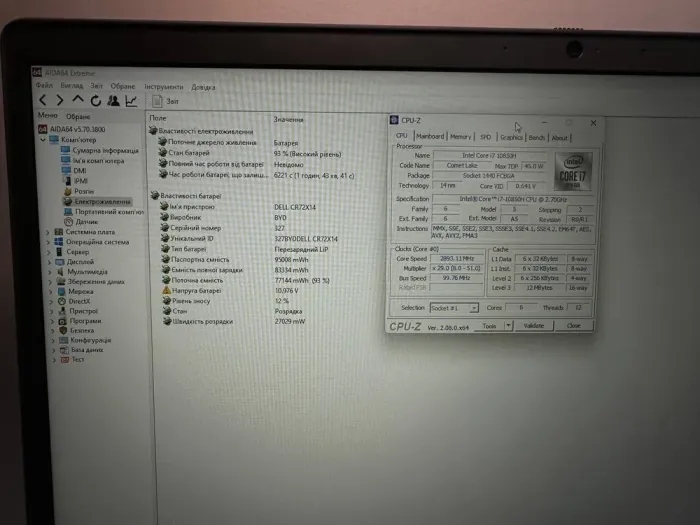Viewport: 700px width, 525px height.
Task: Open Портативний комп'ютер tree item
Action: (109, 212)
